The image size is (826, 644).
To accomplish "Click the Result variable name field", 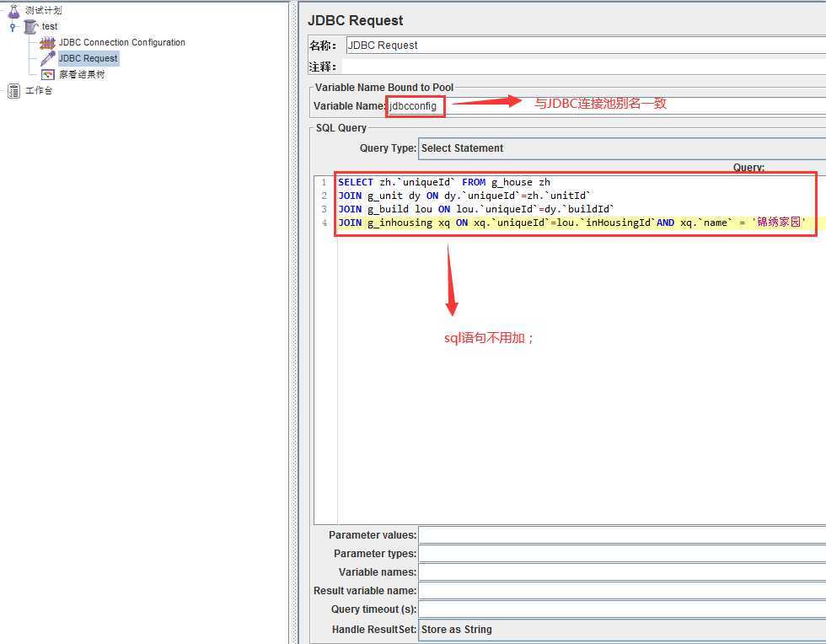I will click(x=622, y=591).
